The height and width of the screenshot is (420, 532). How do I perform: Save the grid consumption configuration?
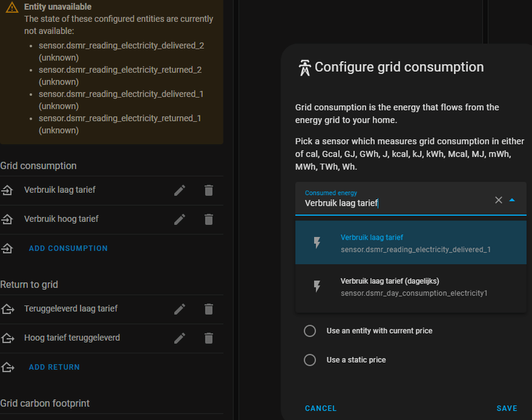click(x=507, y=408)
